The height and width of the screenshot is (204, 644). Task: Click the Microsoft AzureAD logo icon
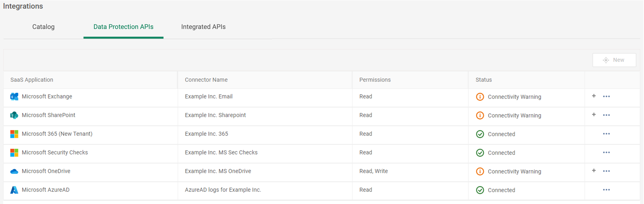click(x=14, y=190)
